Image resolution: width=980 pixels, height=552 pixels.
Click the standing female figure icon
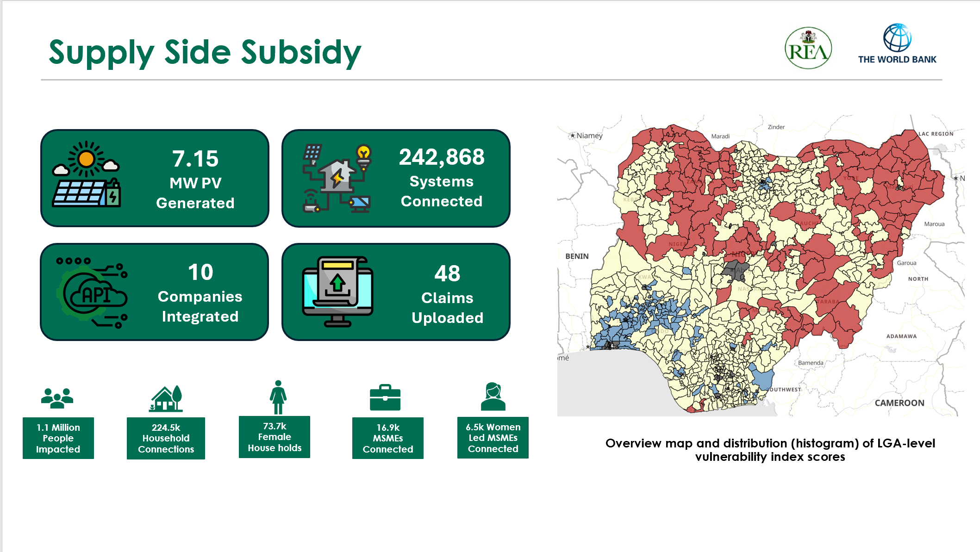[x=278, y=397]
